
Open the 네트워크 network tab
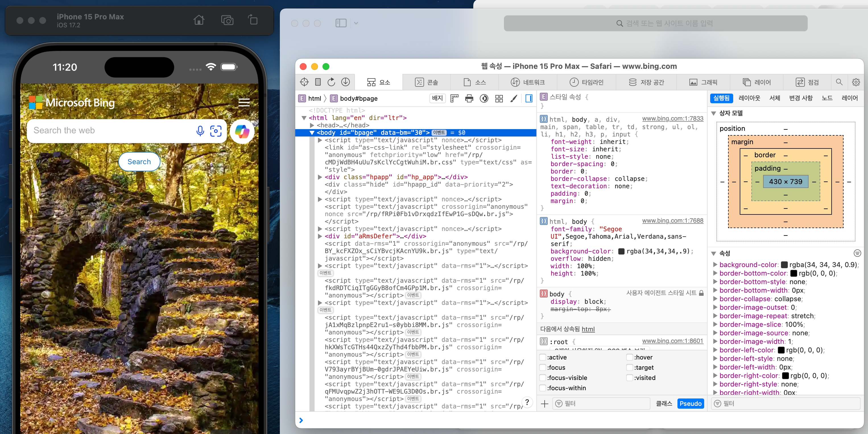[528, 82]
